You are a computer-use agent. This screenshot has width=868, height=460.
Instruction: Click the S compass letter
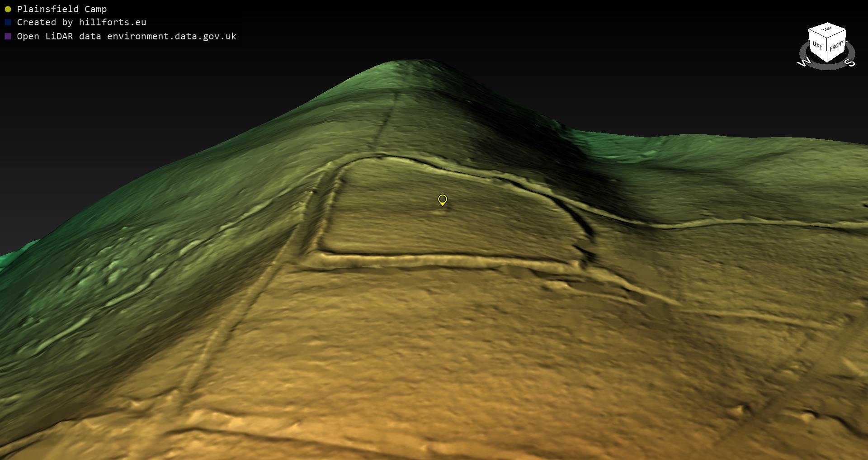pos(850,62)
